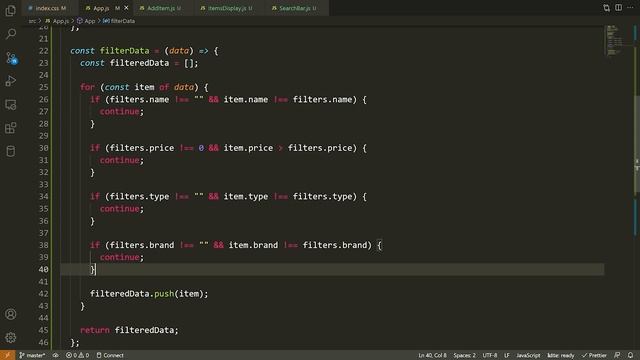
Task: Split the editor to the right
Action: [619, 8]
